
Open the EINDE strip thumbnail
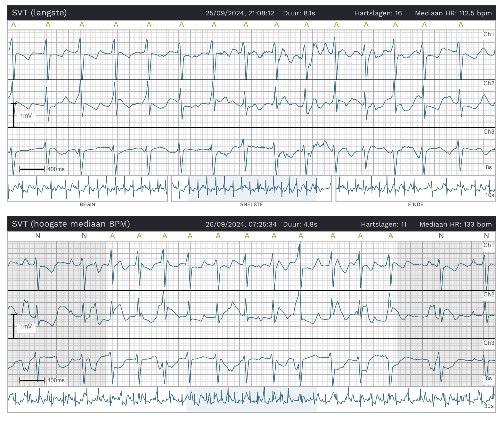click(x=416, y=188)
